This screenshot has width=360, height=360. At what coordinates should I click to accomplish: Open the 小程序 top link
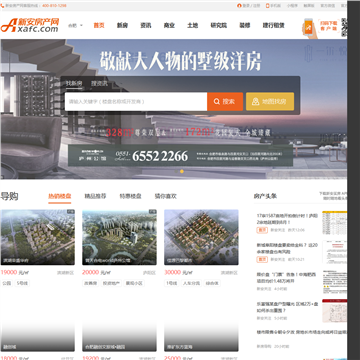(292, 6)
